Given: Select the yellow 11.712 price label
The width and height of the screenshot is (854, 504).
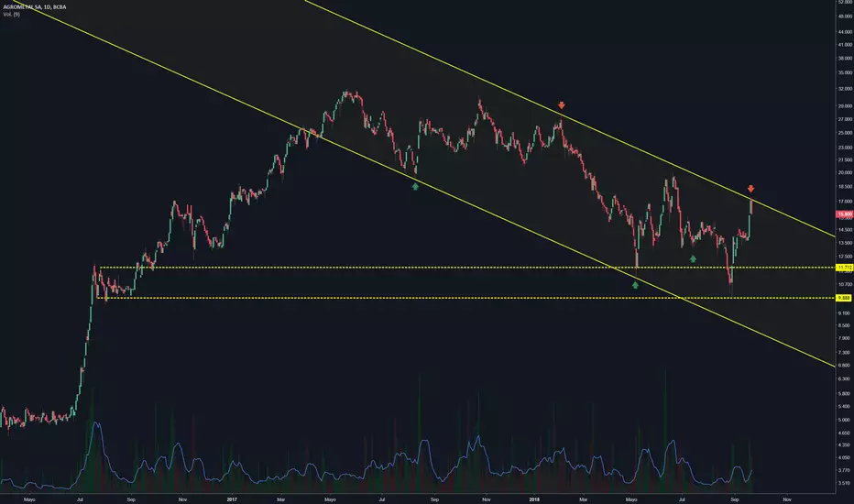Looking at the screenshot, I should coord(844,268).
